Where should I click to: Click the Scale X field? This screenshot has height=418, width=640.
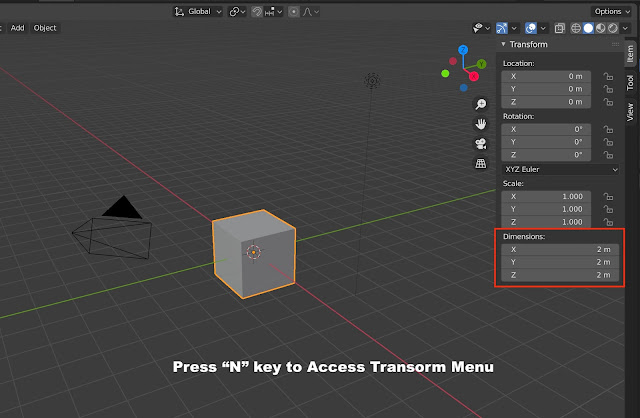pyautogui.click(x=546, y=196)
